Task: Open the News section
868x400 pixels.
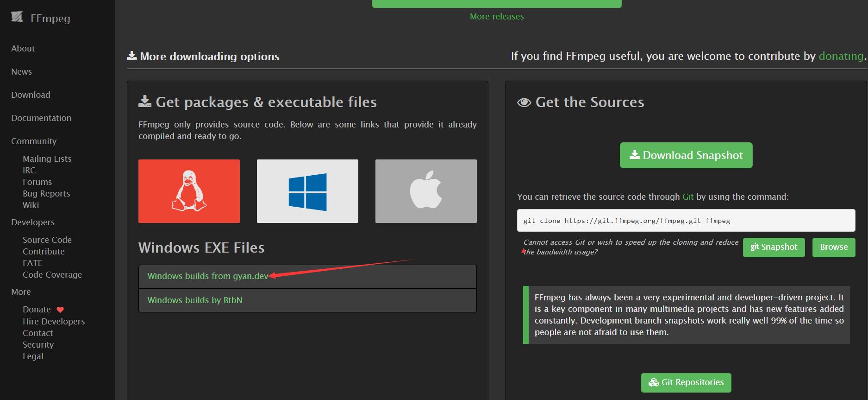Action: coord(21,71)
